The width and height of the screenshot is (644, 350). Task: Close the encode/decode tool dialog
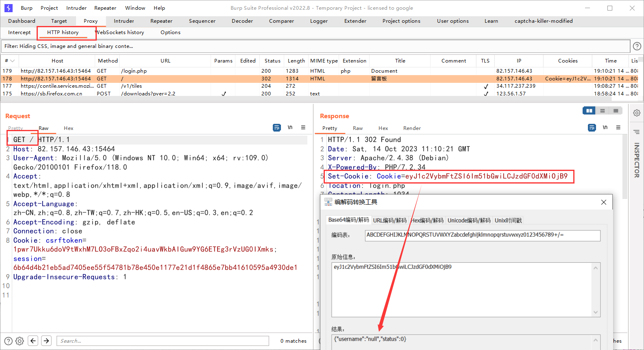[x=604, y=202]
